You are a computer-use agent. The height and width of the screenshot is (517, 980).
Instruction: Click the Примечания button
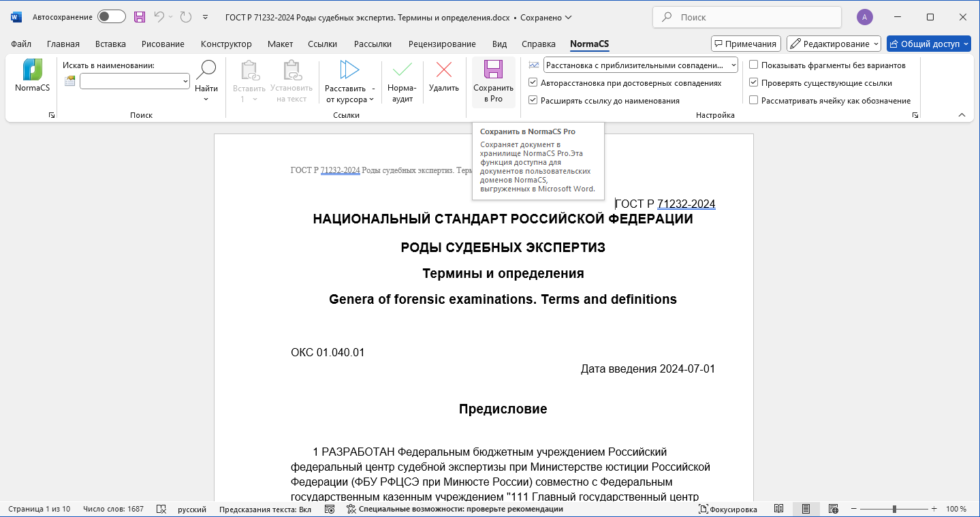click(745, 44)
